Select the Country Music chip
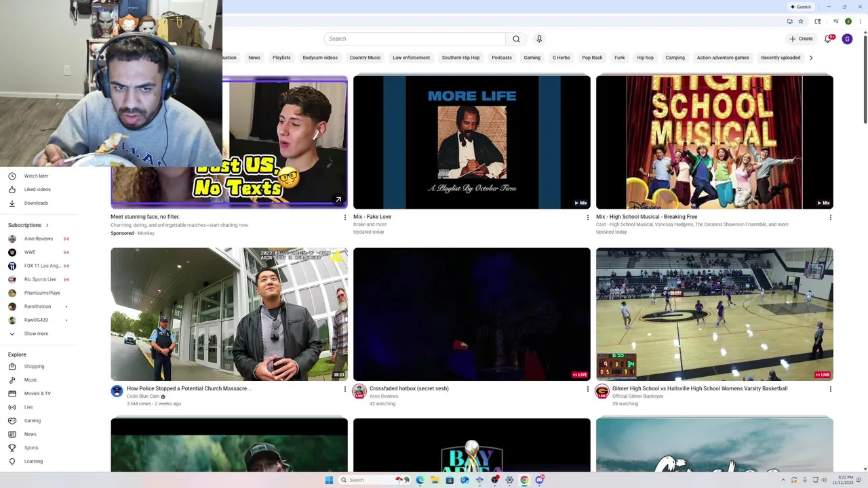Screen dimensions: 868x488 click(x=365, y=58)
